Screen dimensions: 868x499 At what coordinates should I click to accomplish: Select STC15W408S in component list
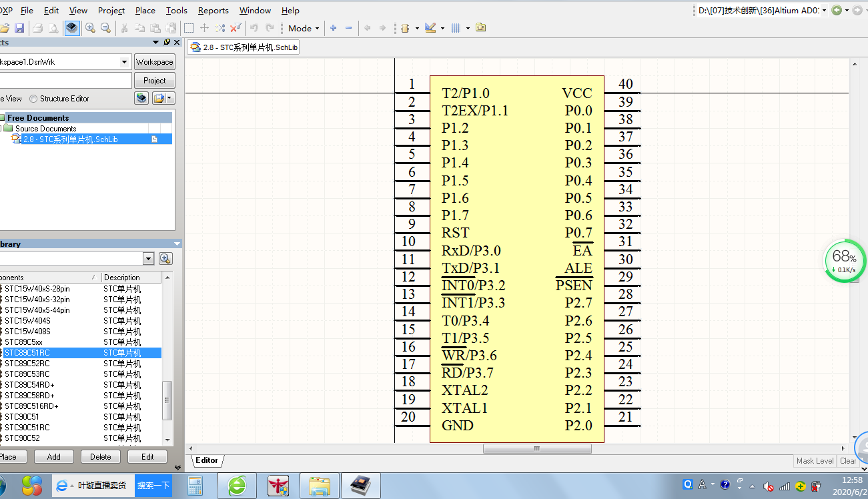(27, 332)
